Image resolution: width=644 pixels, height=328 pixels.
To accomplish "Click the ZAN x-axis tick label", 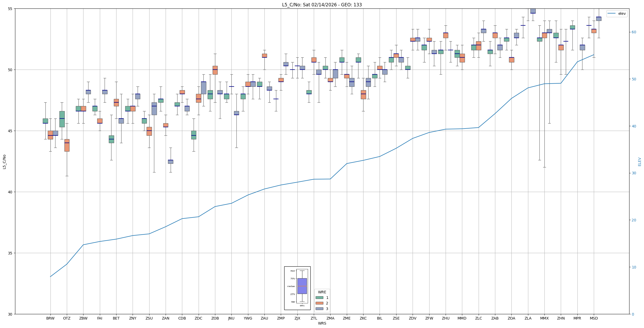I will click(x=166, y=318).
